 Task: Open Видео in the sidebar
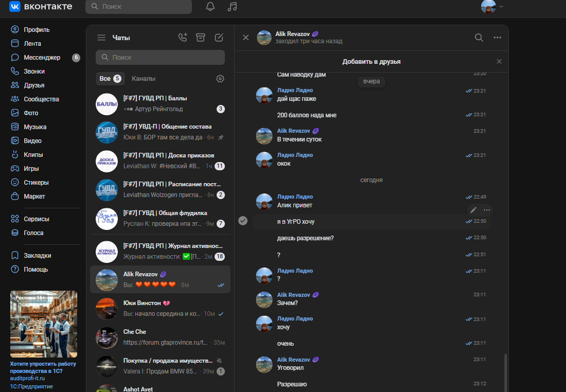click(26, 141)
